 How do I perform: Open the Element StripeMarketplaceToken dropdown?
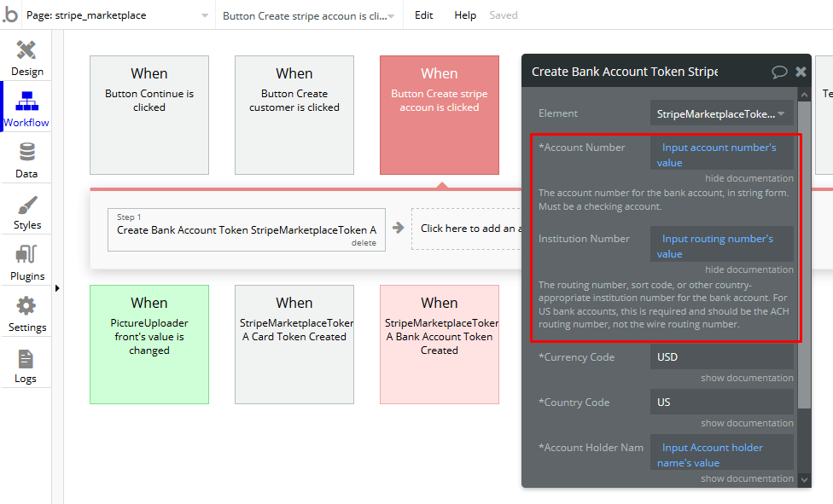tap(721, 113)
